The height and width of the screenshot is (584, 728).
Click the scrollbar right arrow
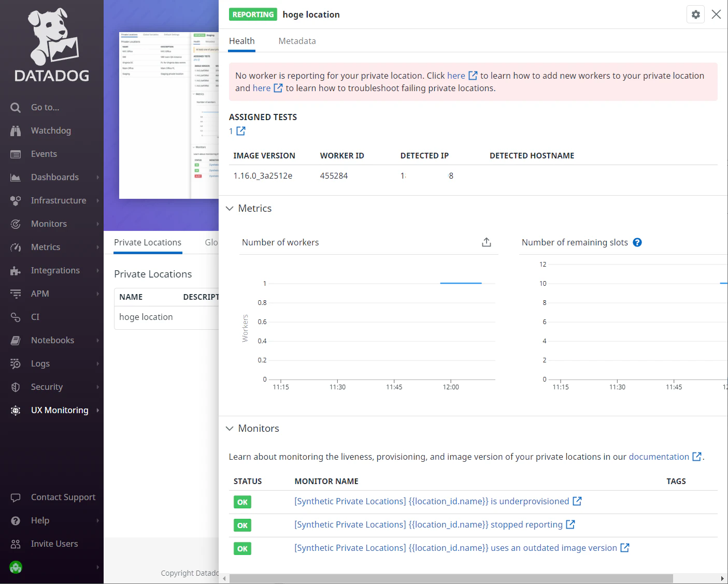[x=722, y=578]
